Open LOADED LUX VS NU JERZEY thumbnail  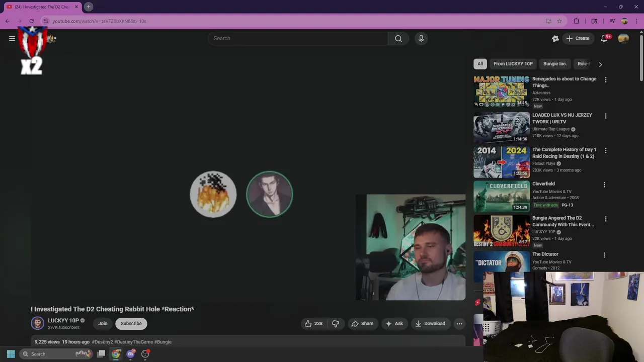502,128
